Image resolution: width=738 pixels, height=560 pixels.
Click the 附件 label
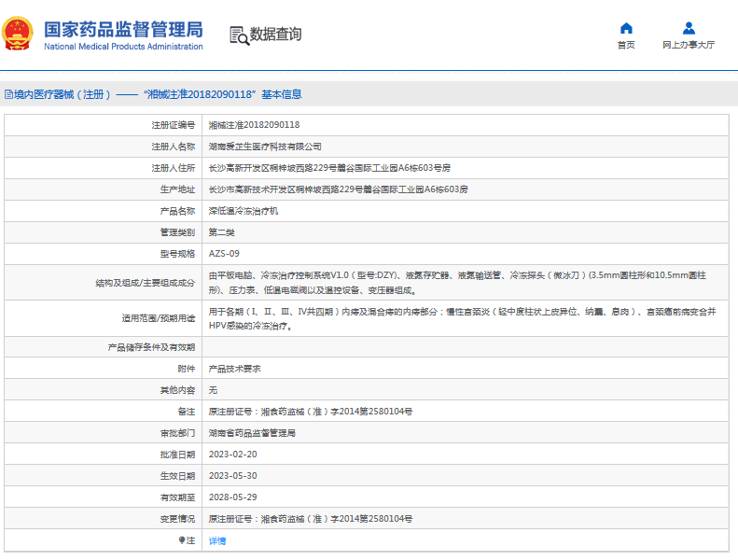[187, 369]
